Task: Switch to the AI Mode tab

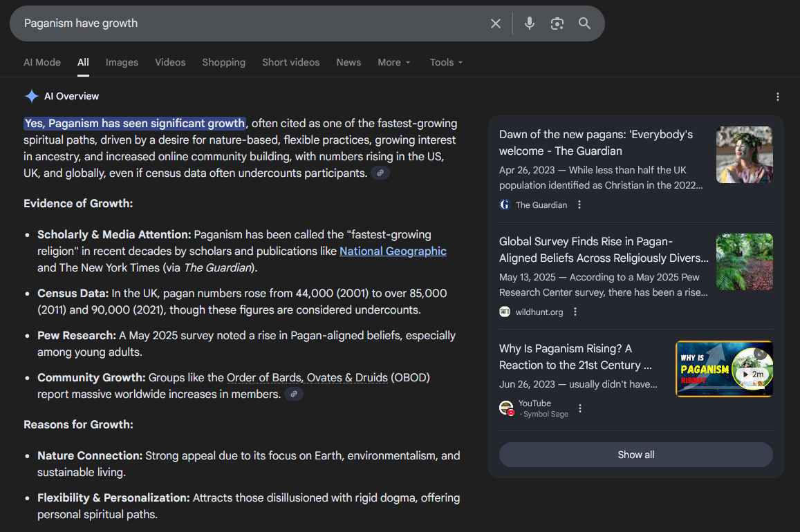Action: 42,62
